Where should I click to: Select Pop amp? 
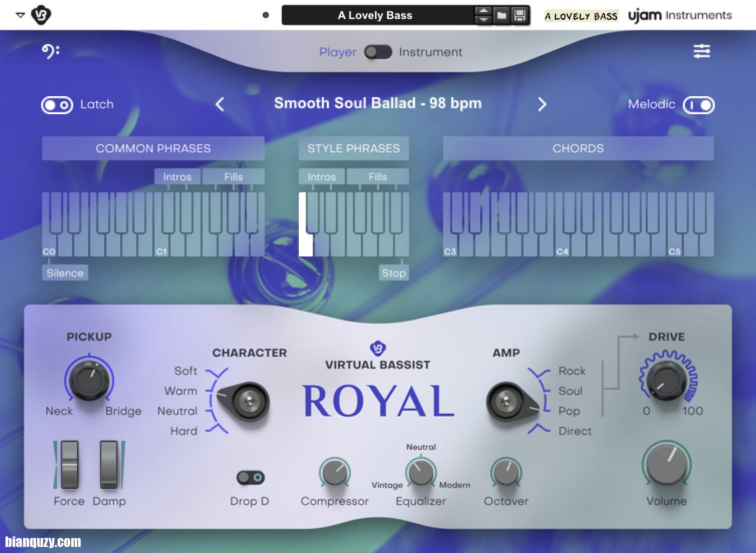click(x=569, y=411)
